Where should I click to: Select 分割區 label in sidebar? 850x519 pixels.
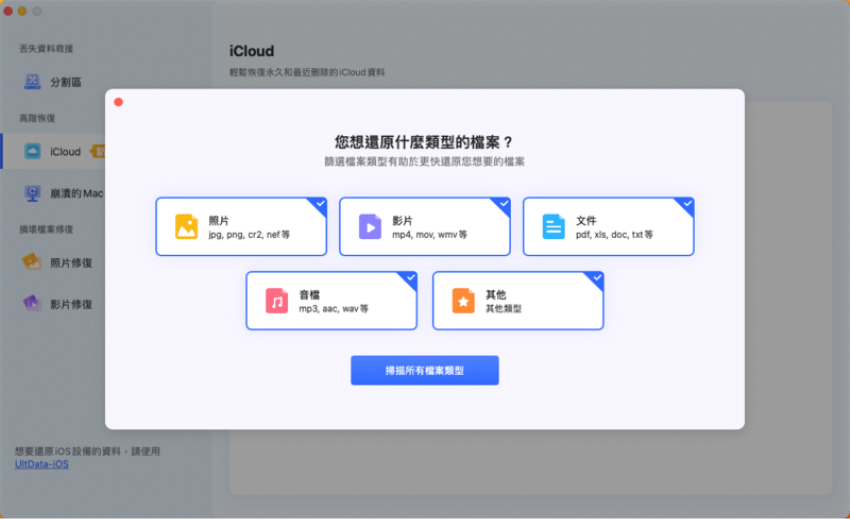tap(66, 82)
